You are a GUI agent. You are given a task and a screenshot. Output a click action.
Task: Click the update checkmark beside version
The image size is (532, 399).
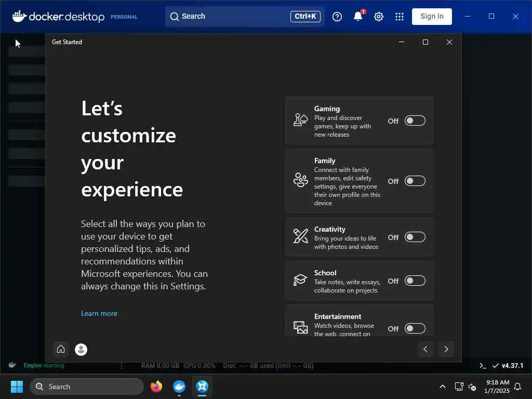coord(495,365)
